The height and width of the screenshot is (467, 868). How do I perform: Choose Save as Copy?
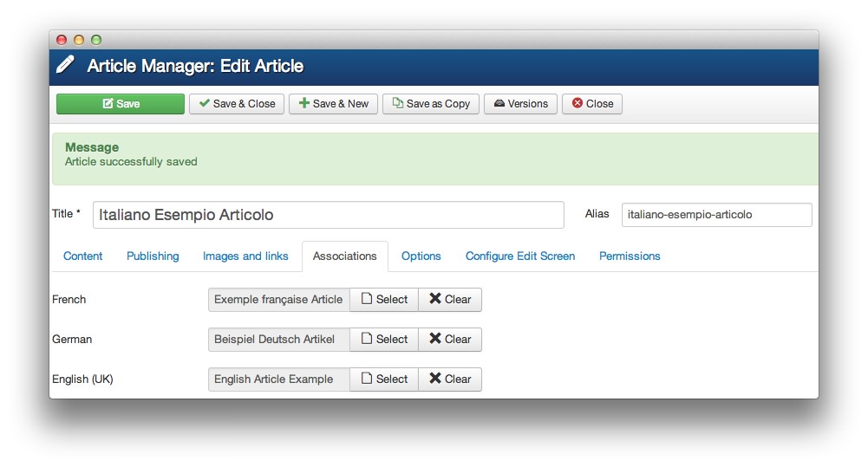tap(430, 104)
